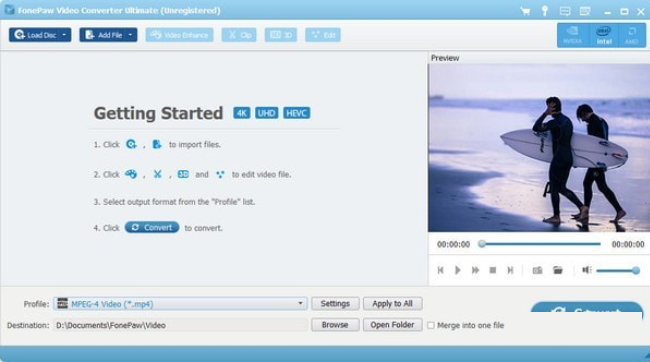The width and height of the screenshot is (650, 362).
Task: Fast forward the preview
Action: pos(475,270)
